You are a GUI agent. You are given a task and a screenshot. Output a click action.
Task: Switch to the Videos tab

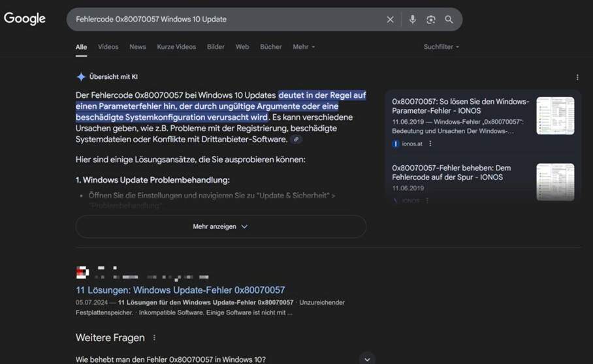coord(108,47)
